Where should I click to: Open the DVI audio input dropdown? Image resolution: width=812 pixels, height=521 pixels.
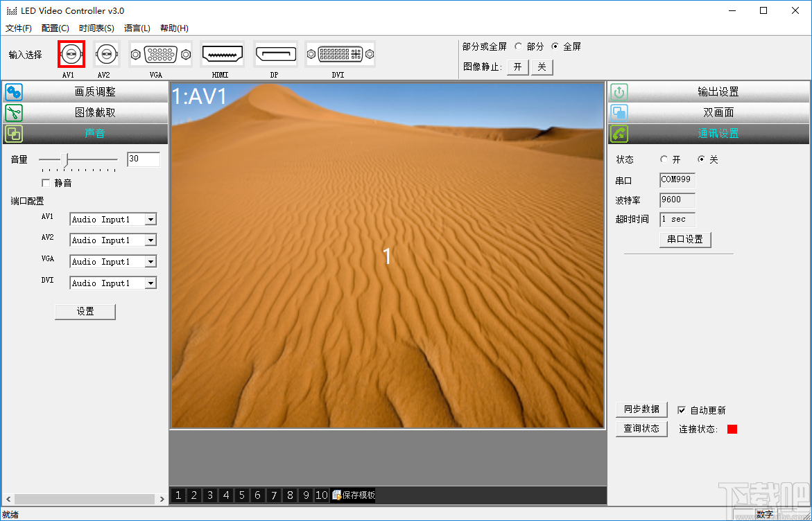(150, 283)
